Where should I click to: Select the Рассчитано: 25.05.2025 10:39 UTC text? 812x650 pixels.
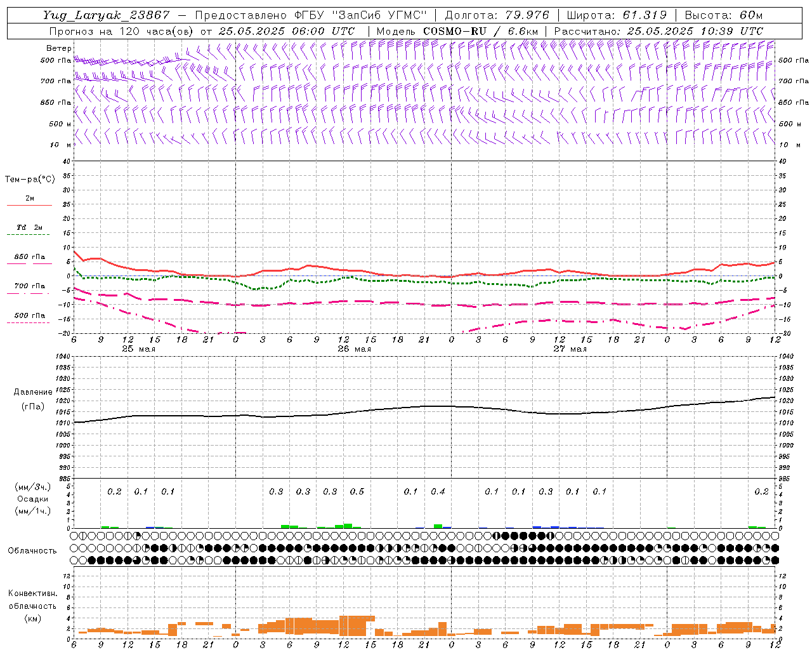[658, 31]
